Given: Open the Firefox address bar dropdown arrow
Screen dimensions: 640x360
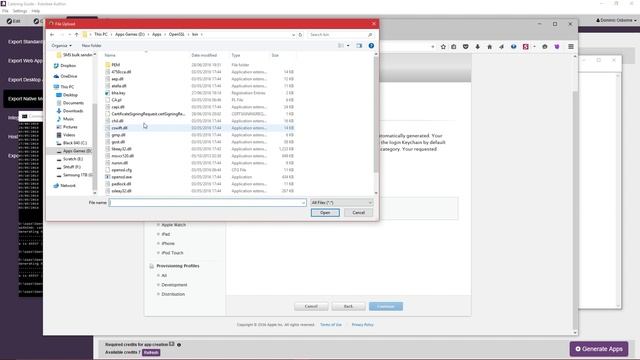Looking at the screenshot, I should pyautogui.click(x=433, y=47).
